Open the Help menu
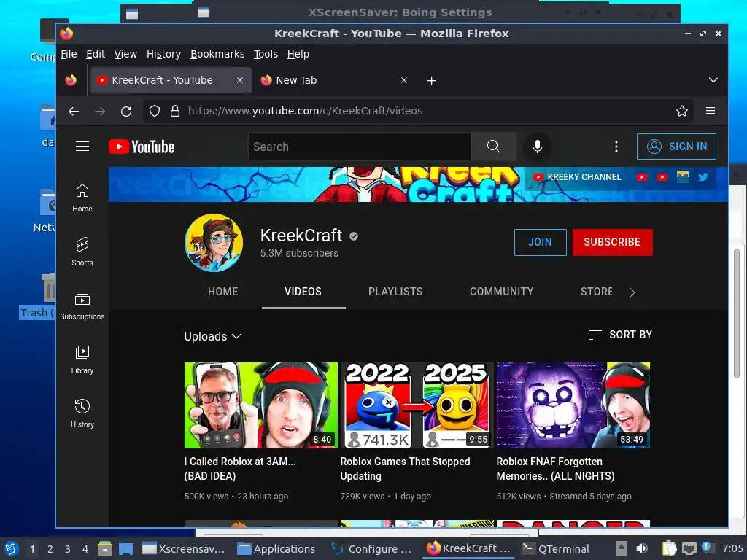 298,54
